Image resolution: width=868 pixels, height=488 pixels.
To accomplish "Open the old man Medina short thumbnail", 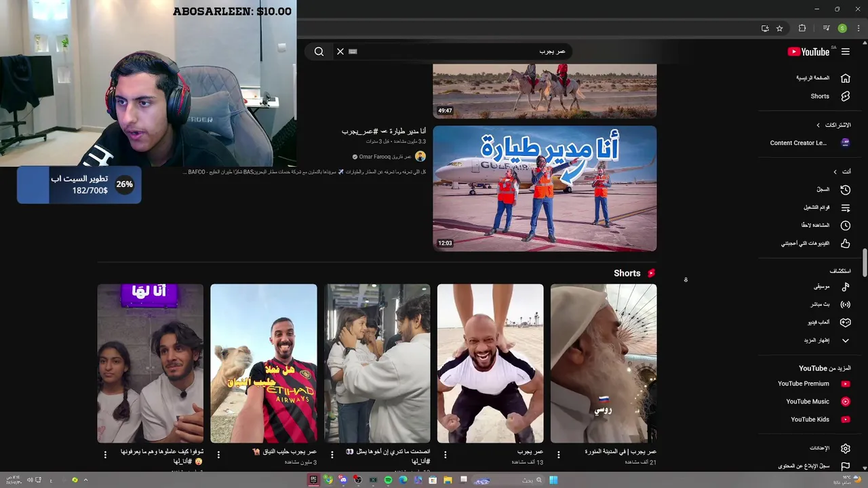I will pyautogui.click(x=604, y=363).
